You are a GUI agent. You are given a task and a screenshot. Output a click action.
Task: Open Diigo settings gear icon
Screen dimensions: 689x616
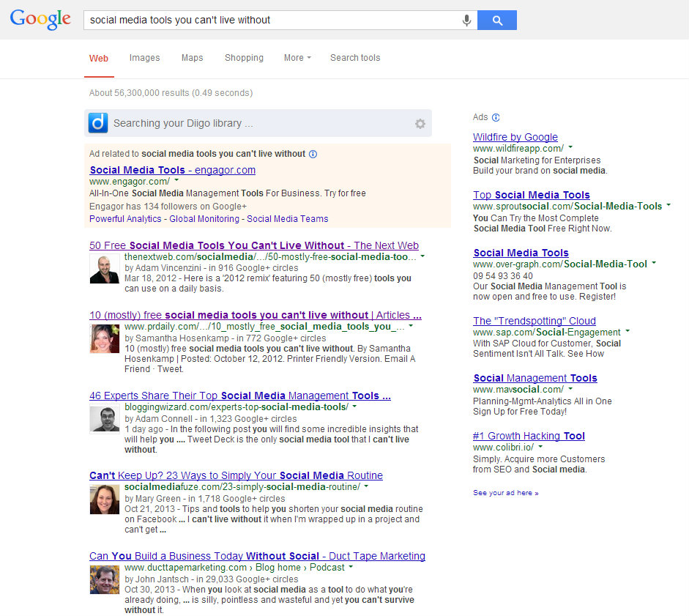coord(420,124)
